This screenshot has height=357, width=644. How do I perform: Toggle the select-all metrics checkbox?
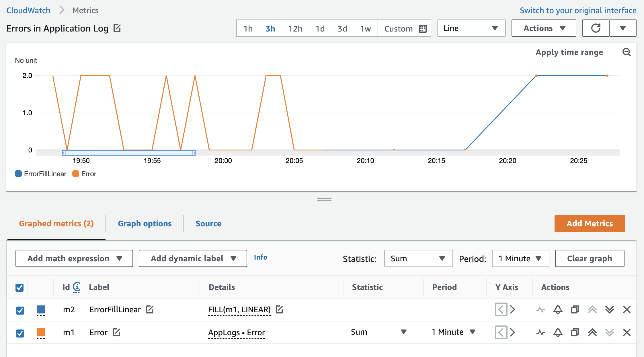[x=19, y=287]
